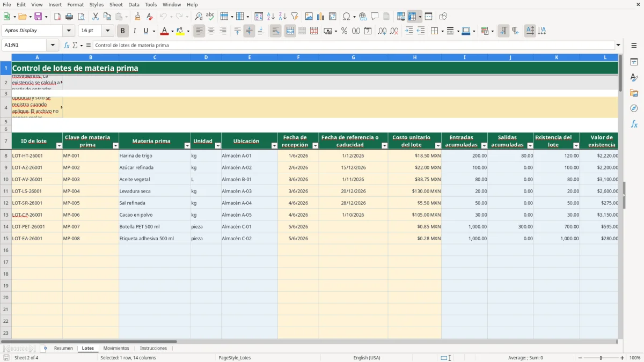
Task: Open the sidebar Properties panel
Action: 634,62
